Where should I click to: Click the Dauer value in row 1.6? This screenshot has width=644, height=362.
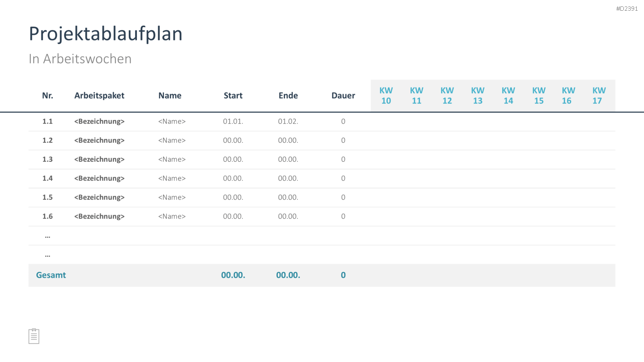pyautogui.click(x=343, y=216)
